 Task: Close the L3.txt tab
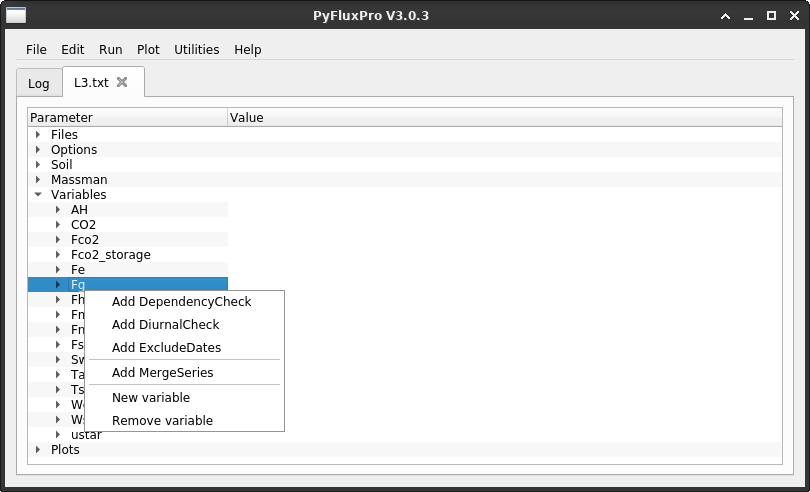pos(122,82)
